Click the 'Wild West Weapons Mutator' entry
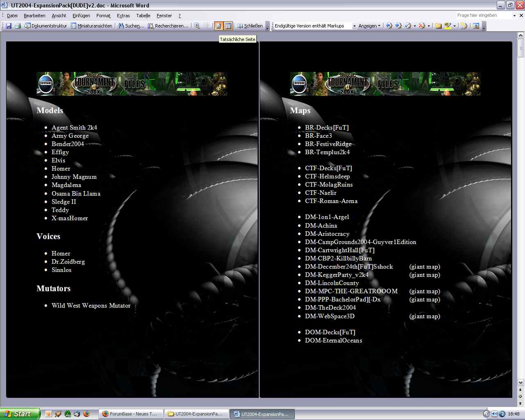525x420 pixels. [91, 306]
